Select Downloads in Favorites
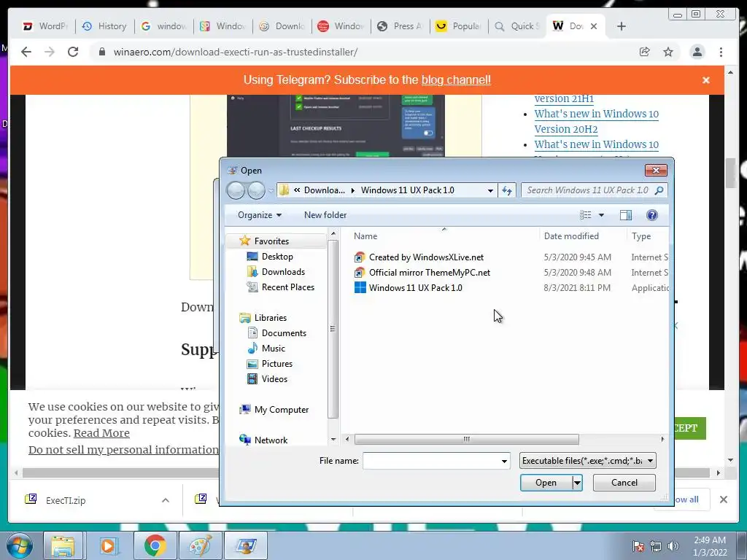Viewport: 747px width, 560px height. [283, 272]
